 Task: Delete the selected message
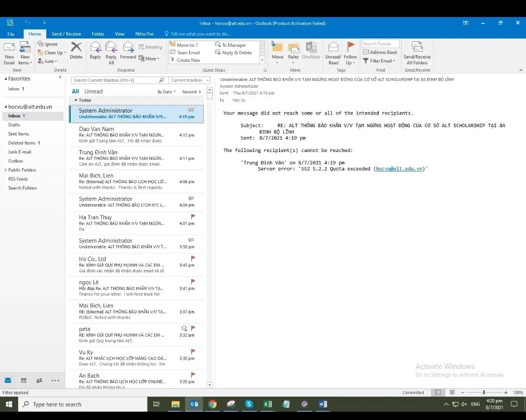tap(76, 50)
